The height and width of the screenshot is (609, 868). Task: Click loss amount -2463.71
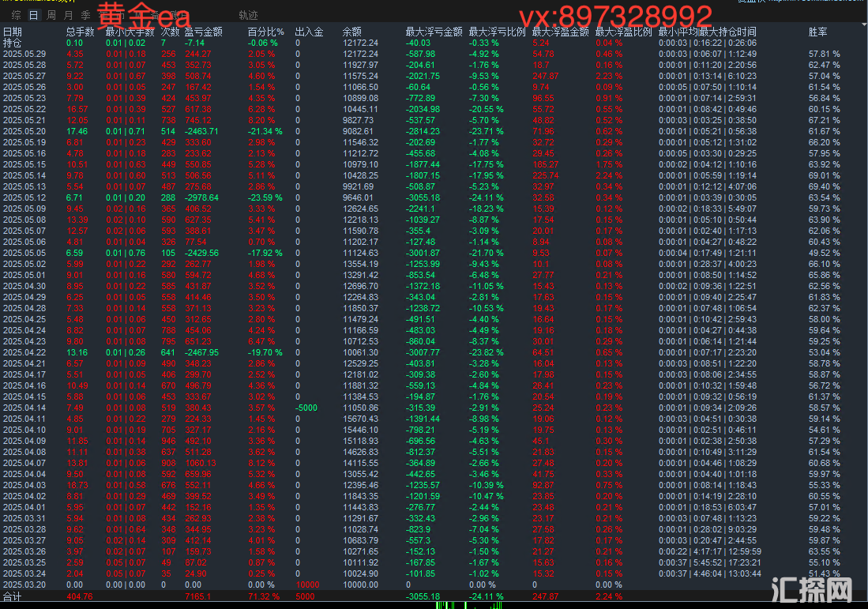pyautogui.click(x=201, y=131)
